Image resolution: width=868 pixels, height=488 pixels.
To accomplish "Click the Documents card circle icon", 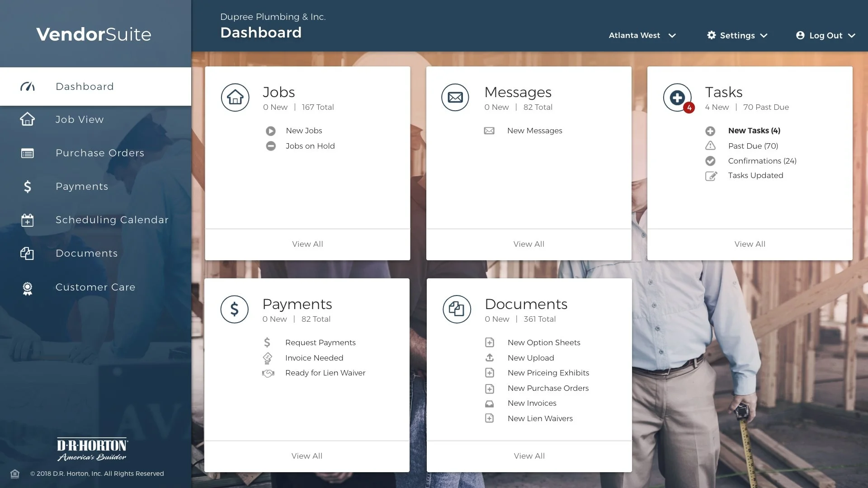I will 457,309.
